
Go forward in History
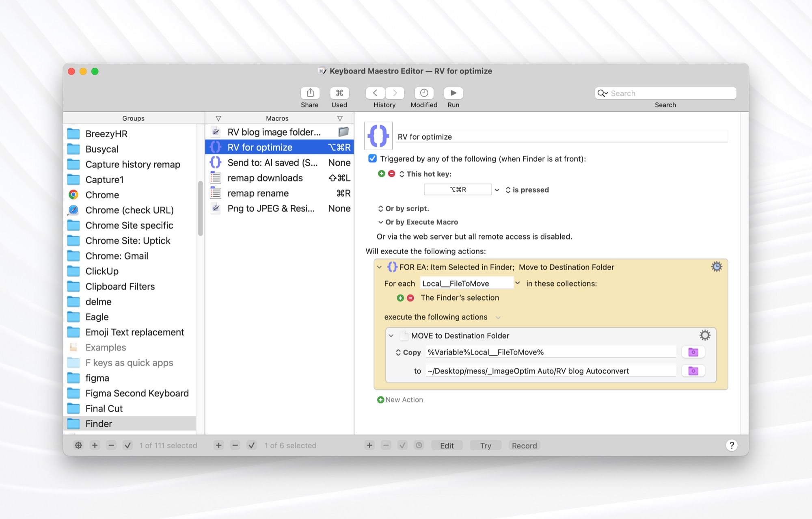tap(395, 93)
